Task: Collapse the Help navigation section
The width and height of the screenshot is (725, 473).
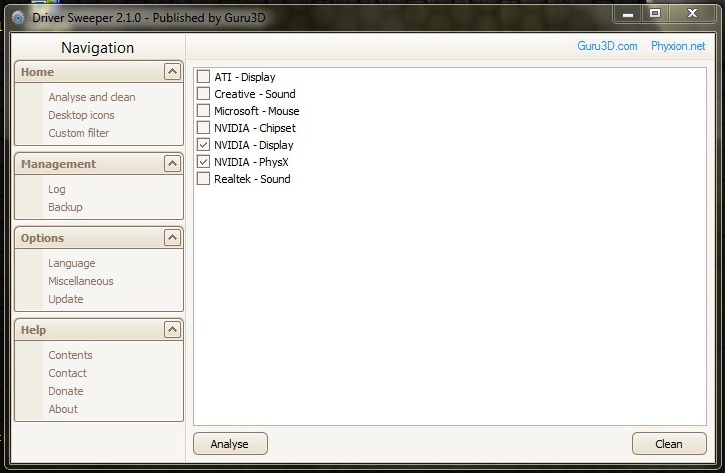Action: pyautogui.click(x=172, y=330)
